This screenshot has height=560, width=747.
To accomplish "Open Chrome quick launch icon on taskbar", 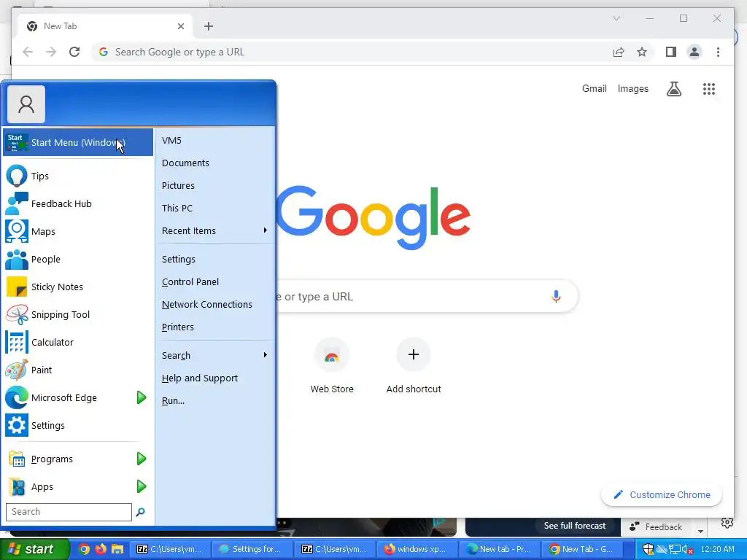I will 84,549.
